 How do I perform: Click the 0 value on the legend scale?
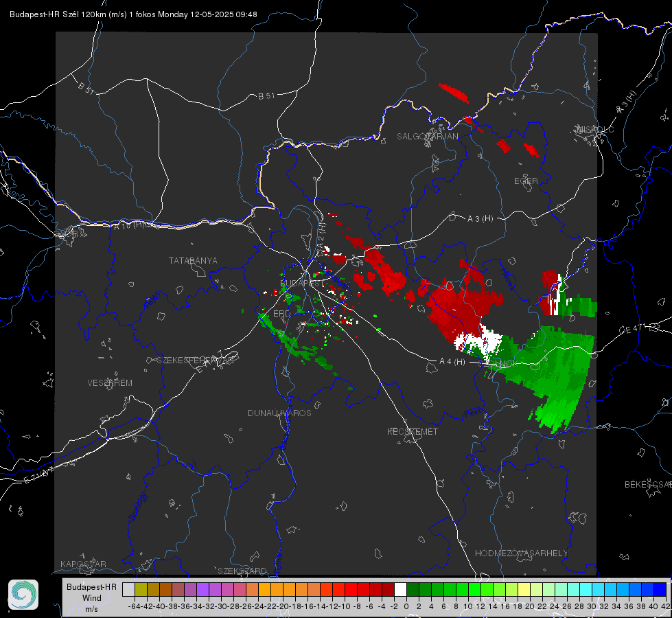[x=406, y=606]
